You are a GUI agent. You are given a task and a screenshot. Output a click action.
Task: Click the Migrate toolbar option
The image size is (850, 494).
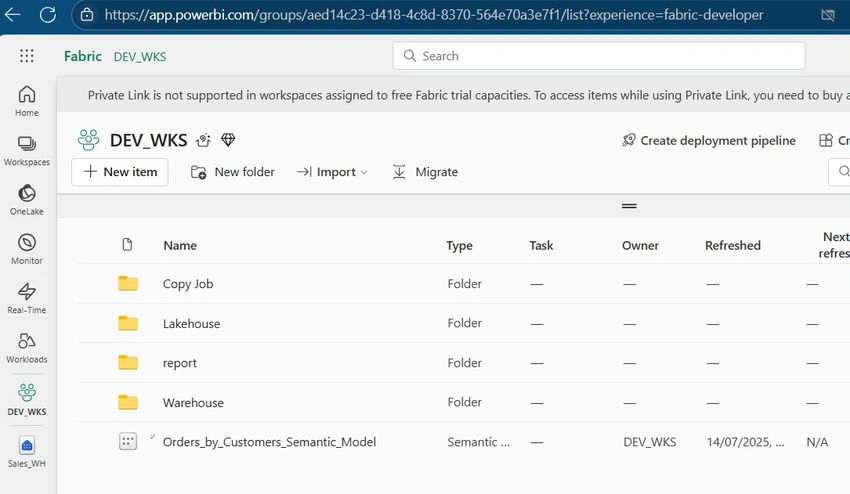[x=425, y=172]
